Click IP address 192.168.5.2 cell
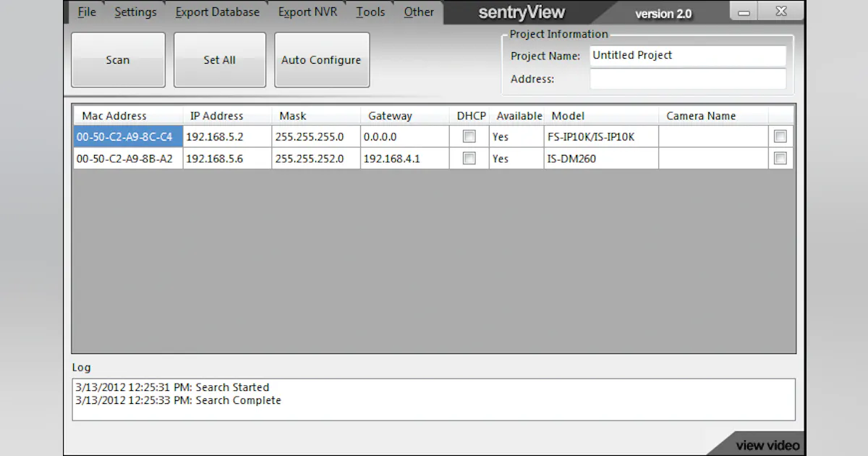The image size is (868, 456). tap(227, 136)
